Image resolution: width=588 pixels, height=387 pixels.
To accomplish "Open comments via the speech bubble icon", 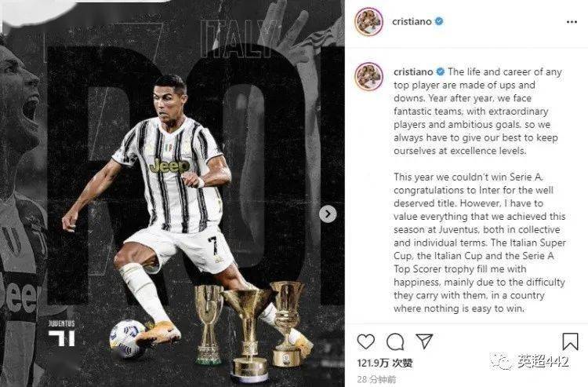I will [395, 341].
